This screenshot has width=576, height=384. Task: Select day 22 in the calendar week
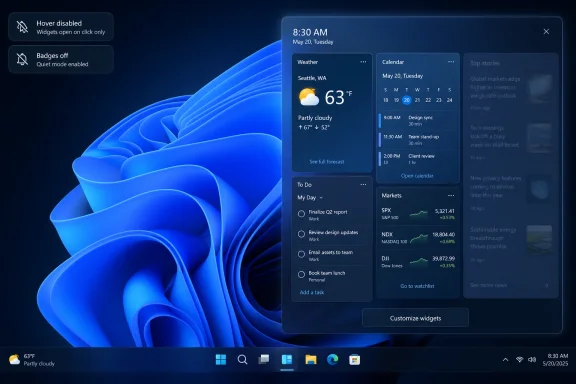pyautogui.click(x=428, y=100)
